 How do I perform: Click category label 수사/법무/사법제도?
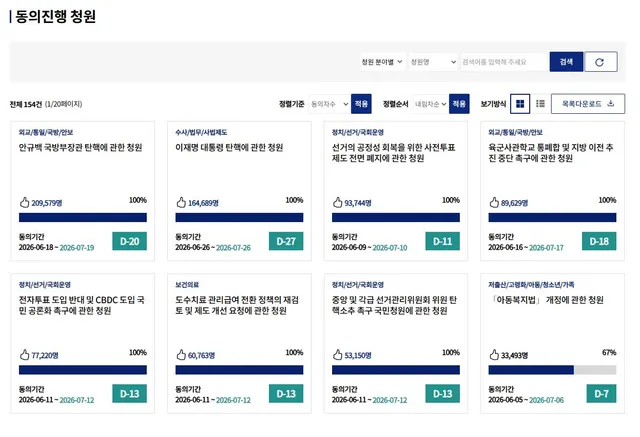[201, 132]
